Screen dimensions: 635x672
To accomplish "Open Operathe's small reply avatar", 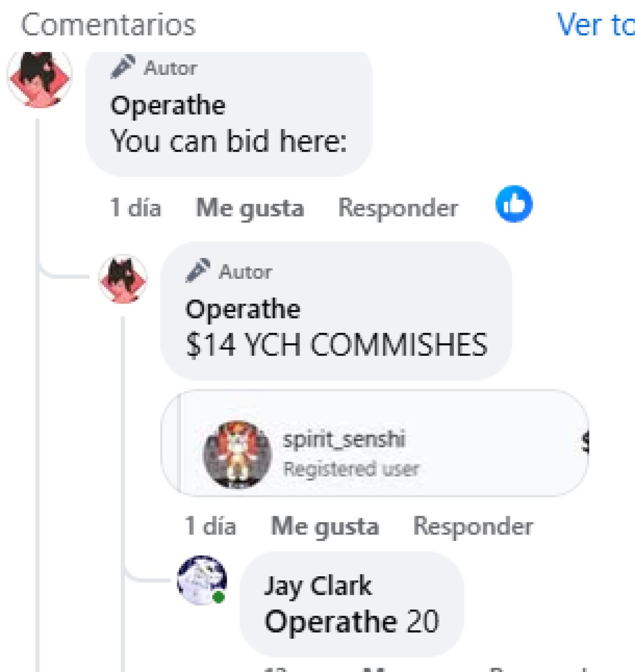I will click(123, 279).
